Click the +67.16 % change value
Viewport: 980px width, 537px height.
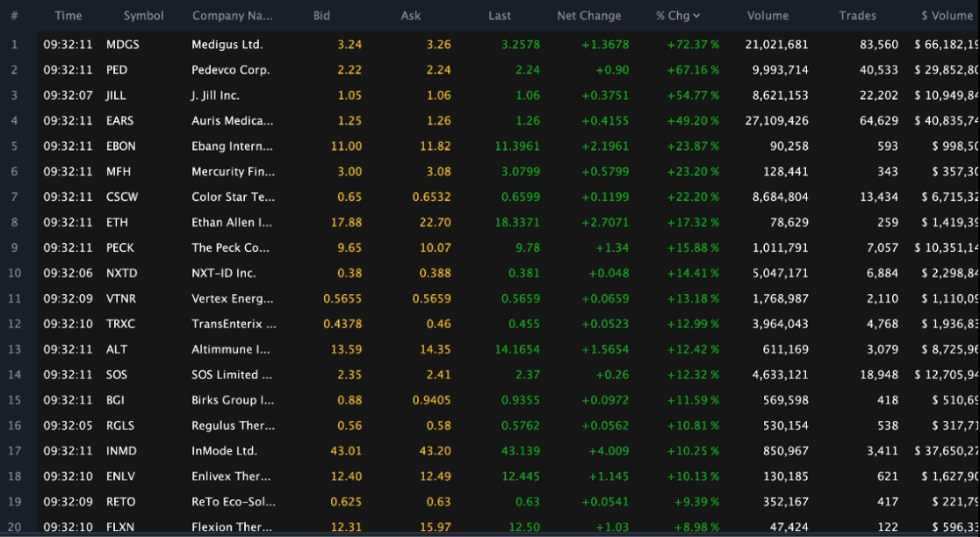coord(693,70)
